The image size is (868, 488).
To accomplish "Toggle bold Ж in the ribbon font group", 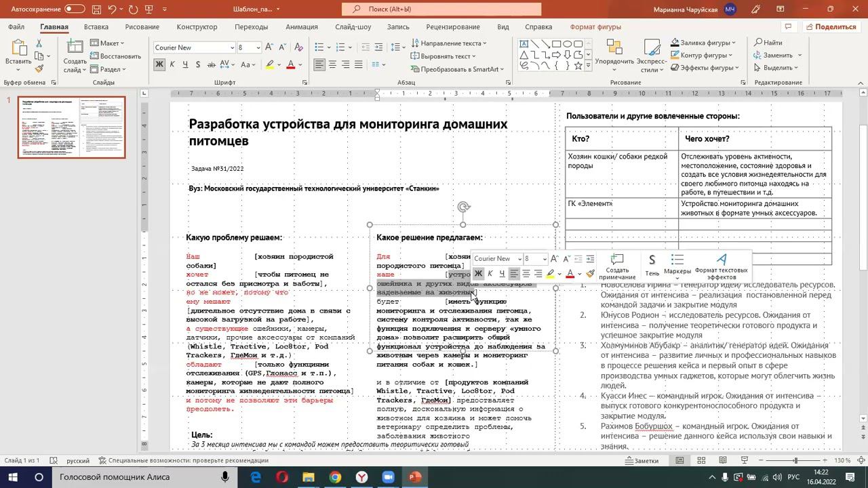I will 159,64.
